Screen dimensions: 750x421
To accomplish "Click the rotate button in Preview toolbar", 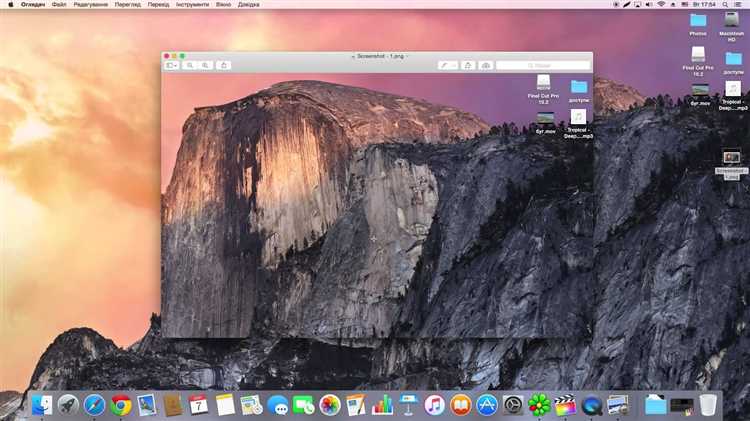I will coord(468,65).
